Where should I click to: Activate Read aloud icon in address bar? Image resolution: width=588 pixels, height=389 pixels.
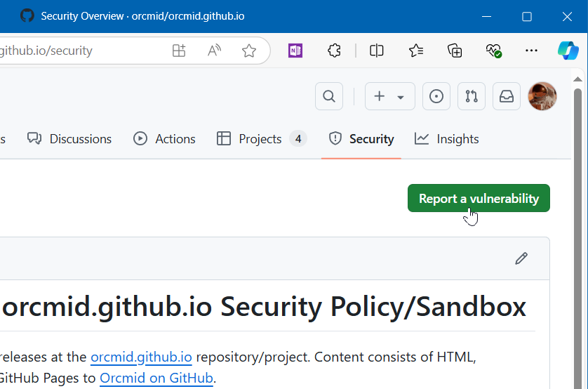(x=214, y=51)
